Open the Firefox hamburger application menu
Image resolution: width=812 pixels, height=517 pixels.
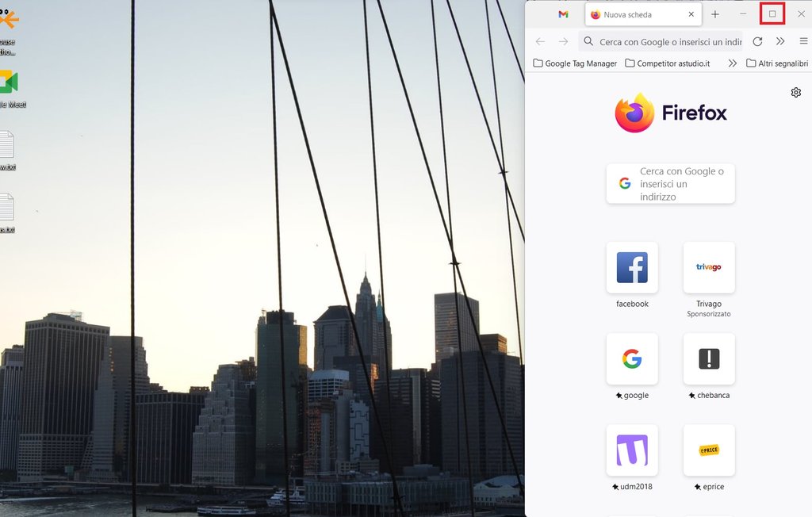tap(803, 41)
